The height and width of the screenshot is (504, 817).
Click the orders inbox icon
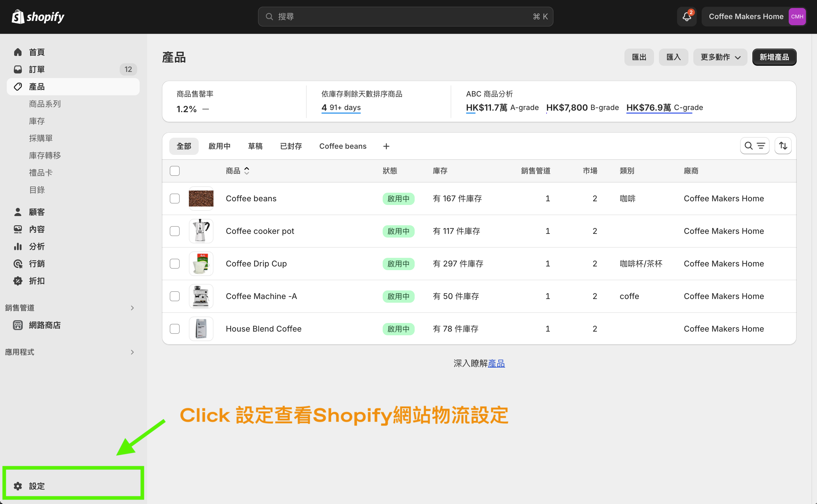tap(18, 69)
